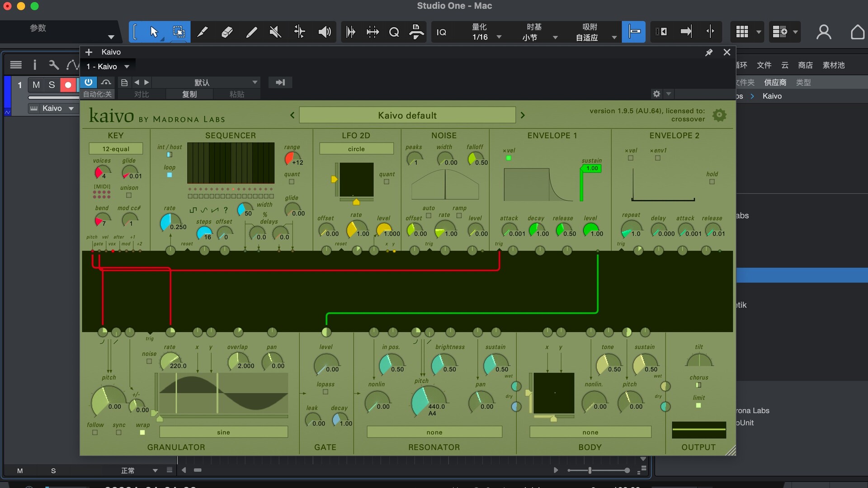Pin the Kaivo plugin window
The height and width of the screenshot is (488, 868).
point(709,52)
